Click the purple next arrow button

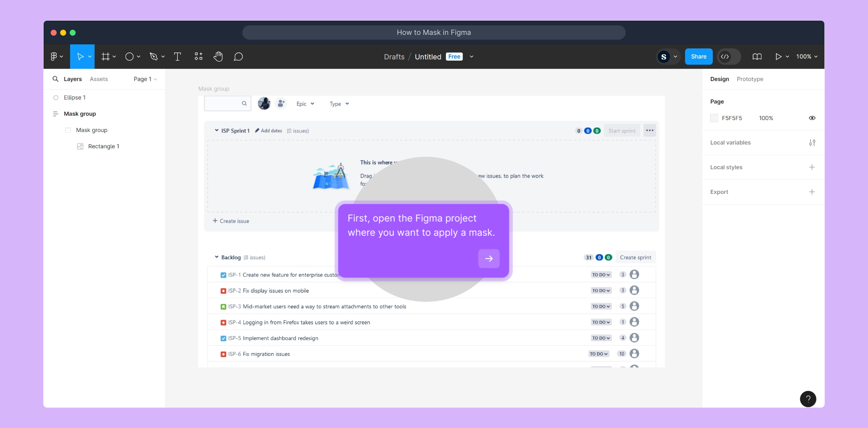pos(489,259)
